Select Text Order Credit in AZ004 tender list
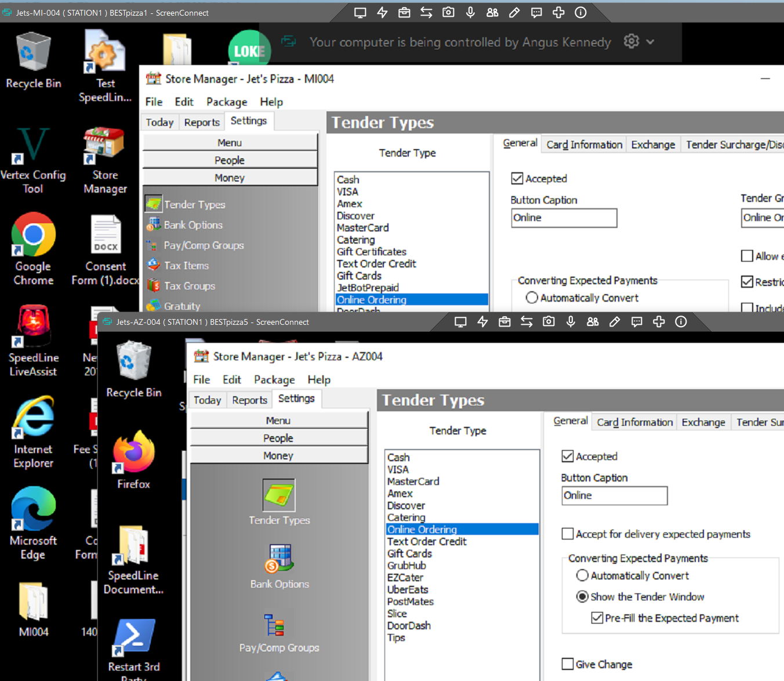784x681 pixels. click(427, 541)
